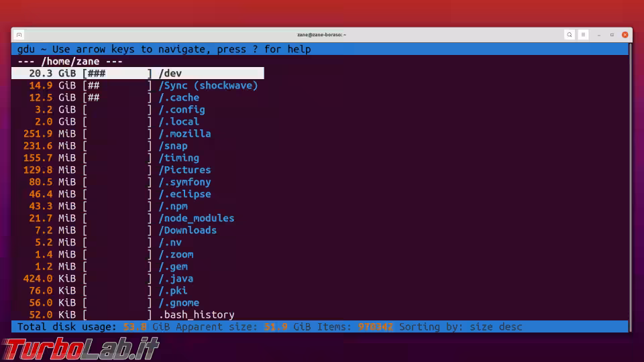Minimize the terminal window
This screenshot has width=644, height=362.
(x=599, y=35)
